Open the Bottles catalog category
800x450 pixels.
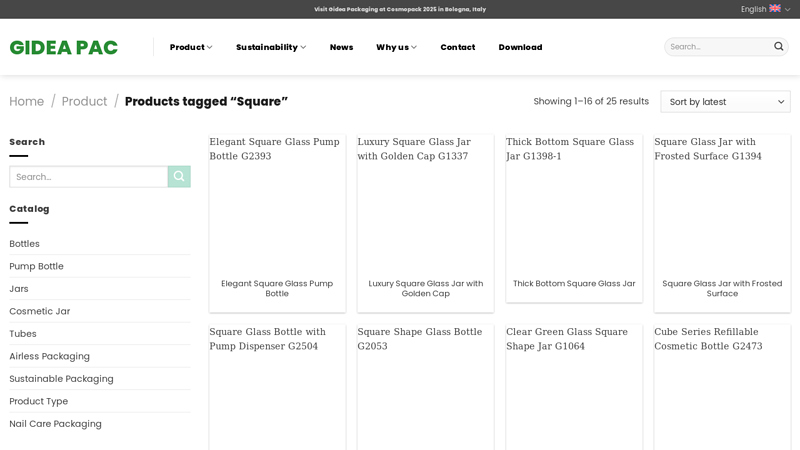24,244
